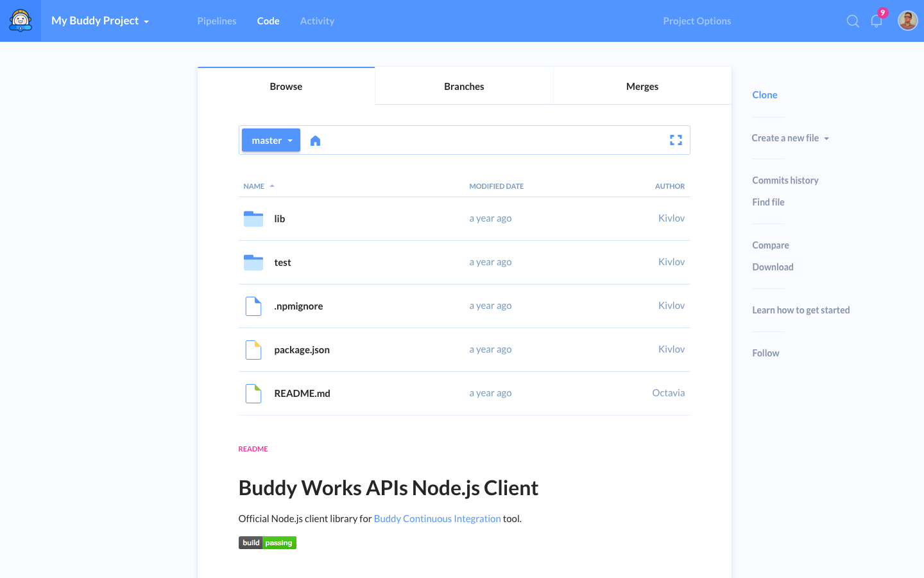Click the build passing badge
This screenshot has height=578, width=924.
pyautogui.click(x=268, y=543)
